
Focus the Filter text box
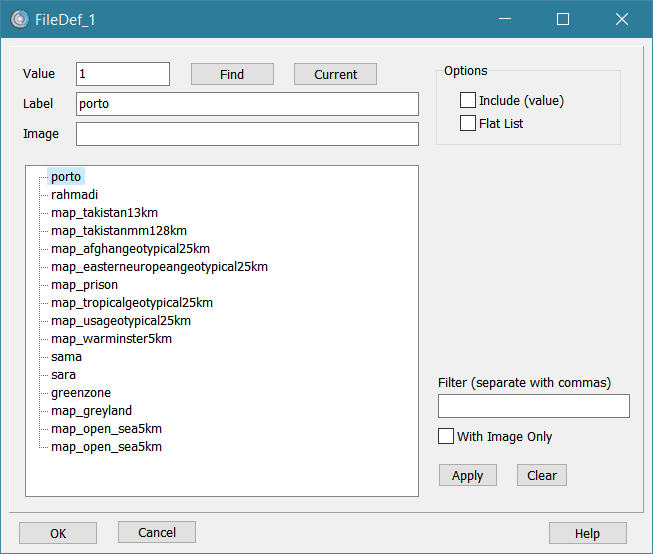coord(533,405)
